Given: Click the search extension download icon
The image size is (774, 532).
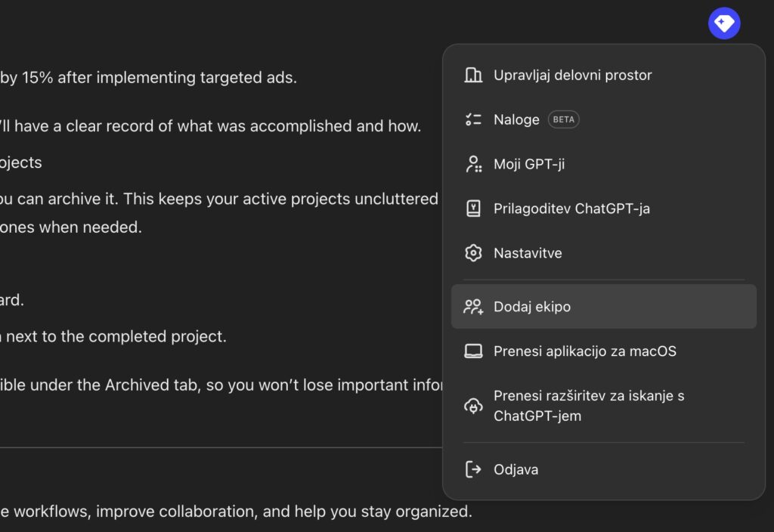Looking at the screenshot, I should pyautogui.click(x=473, y=406).
